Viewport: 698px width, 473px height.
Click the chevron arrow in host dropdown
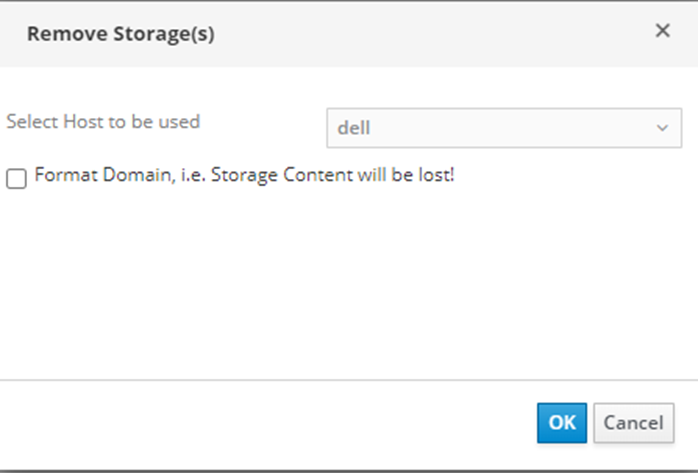662,128
